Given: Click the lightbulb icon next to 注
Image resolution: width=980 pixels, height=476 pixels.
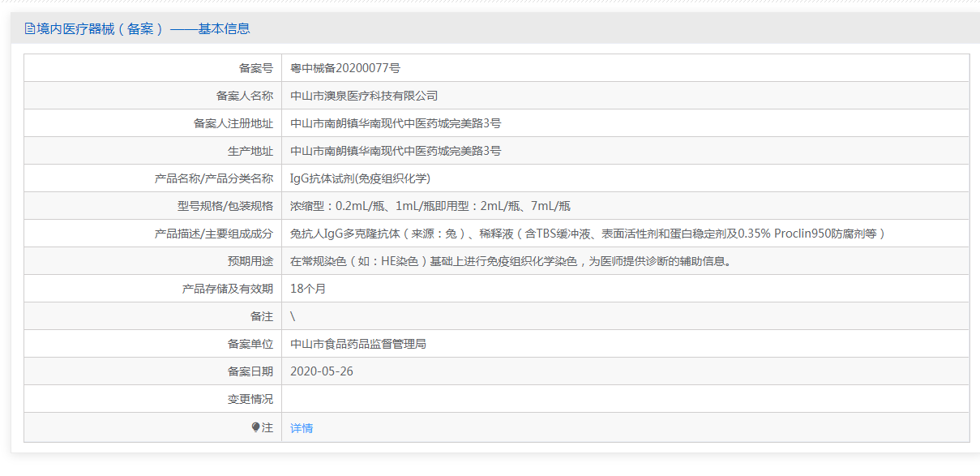Looking at the screenshot, I should tap(256, 427).
